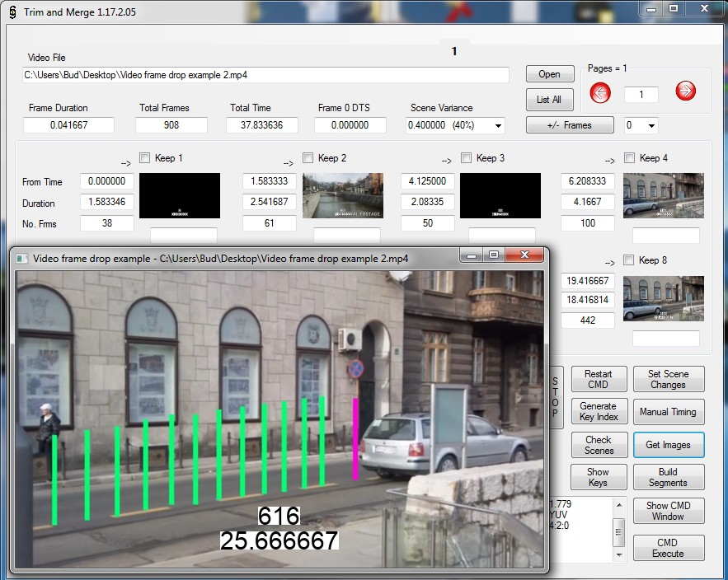Click Keep 2 Duration field 2.541687
728x580 pixels.
[270, 202]
